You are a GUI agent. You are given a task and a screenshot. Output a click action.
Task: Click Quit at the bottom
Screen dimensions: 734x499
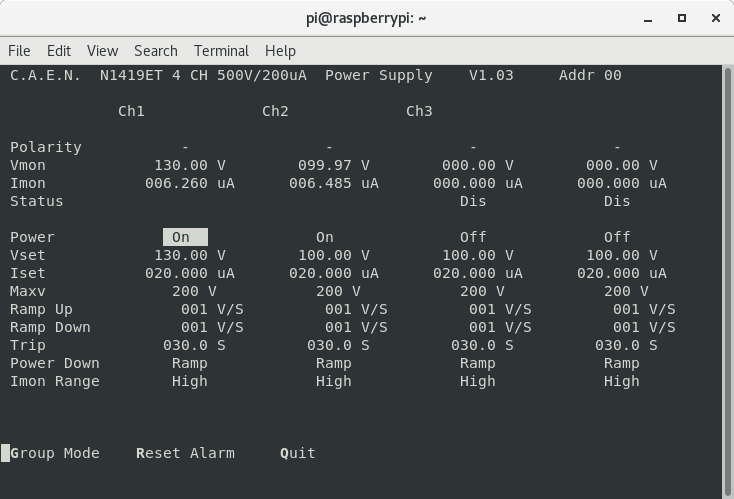298,453
